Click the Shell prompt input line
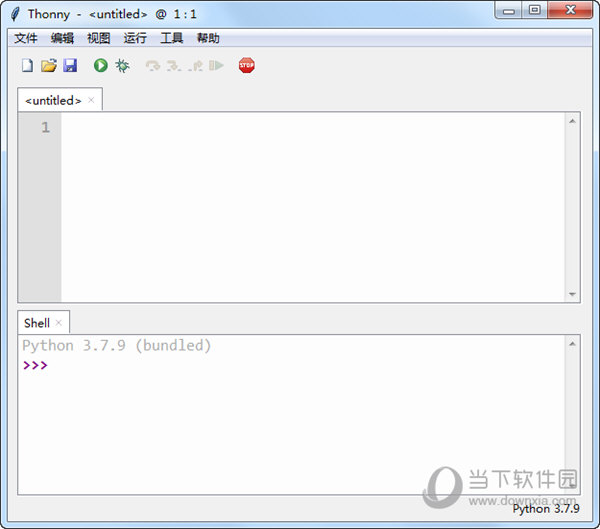This screenshot has height=529, width=600. 293,365
